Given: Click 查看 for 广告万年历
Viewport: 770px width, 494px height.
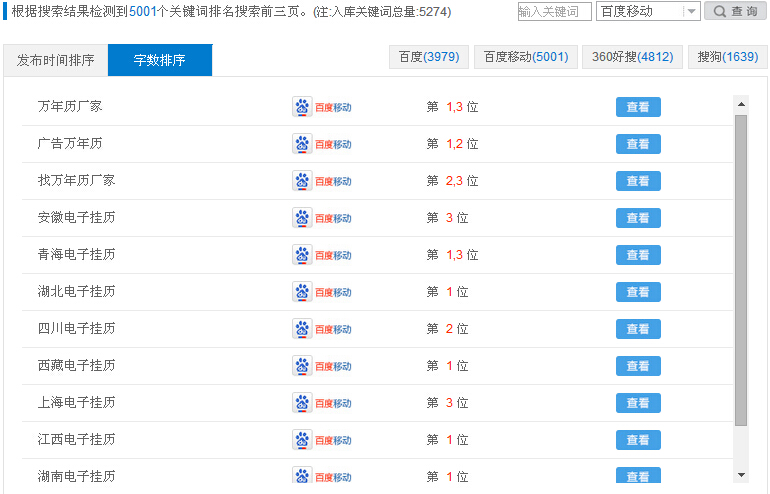Looking at the screenshot, I should (x=638, y=144).
